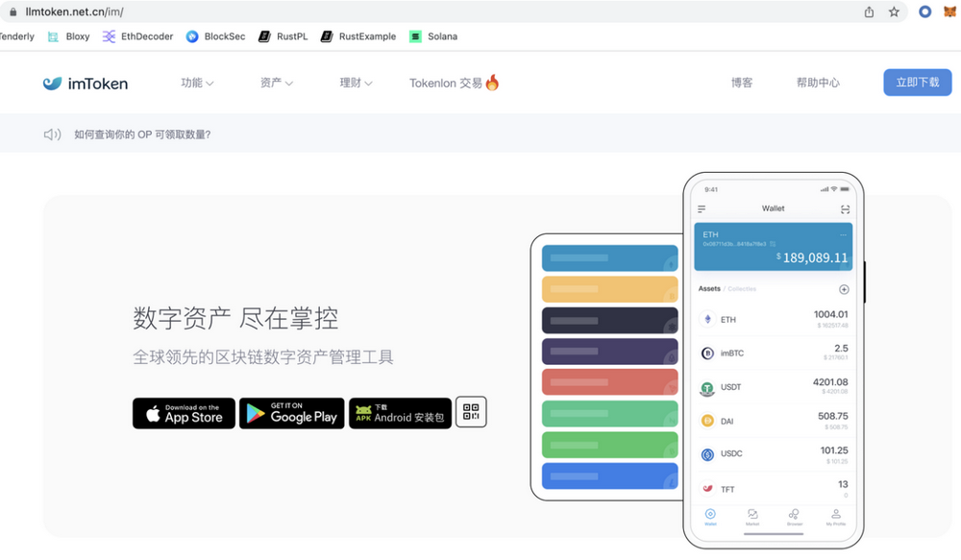Open the 资产 dropdown menu
Image resolution: width=961 pixels, height=560 pixels.
[276, 83]
